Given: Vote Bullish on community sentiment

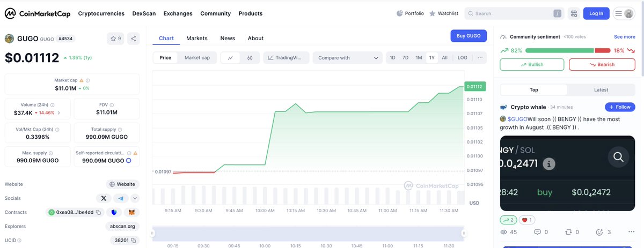Looking at the screenshot, I should pos(532,64).
